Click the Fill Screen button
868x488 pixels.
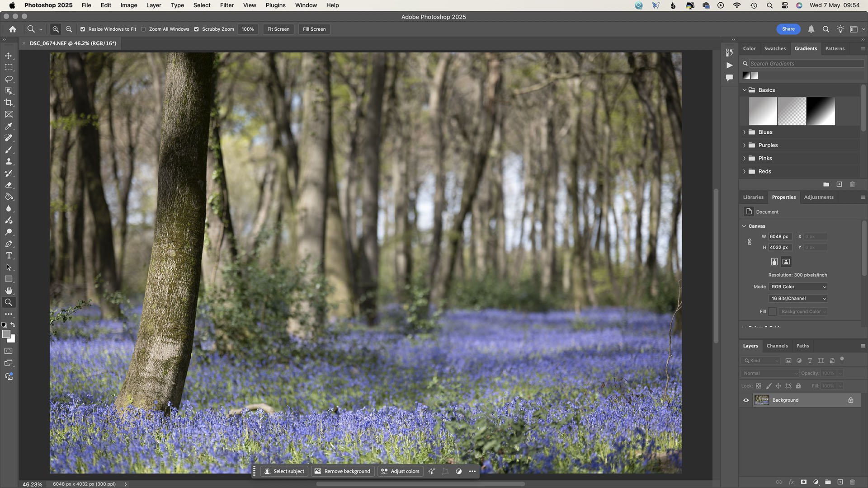(314, 29)
